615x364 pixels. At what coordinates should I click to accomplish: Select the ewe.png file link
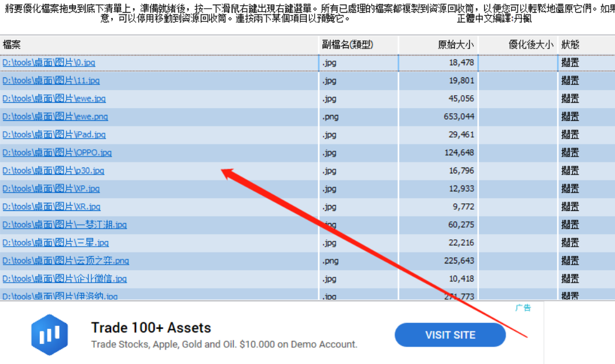55,117
